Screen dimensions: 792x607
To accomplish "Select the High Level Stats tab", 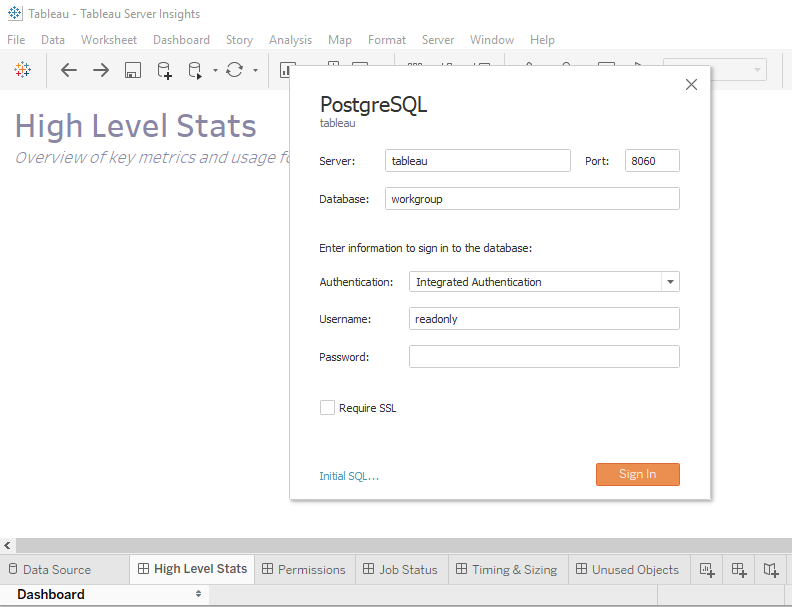I will pos(192,569).
